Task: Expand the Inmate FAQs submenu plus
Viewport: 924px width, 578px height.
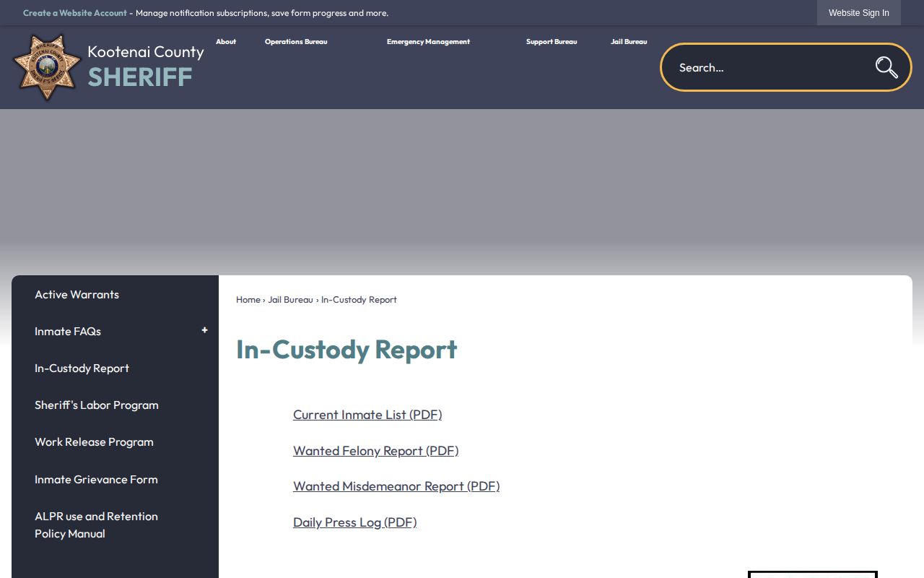Action: click(x=204, y=330)
